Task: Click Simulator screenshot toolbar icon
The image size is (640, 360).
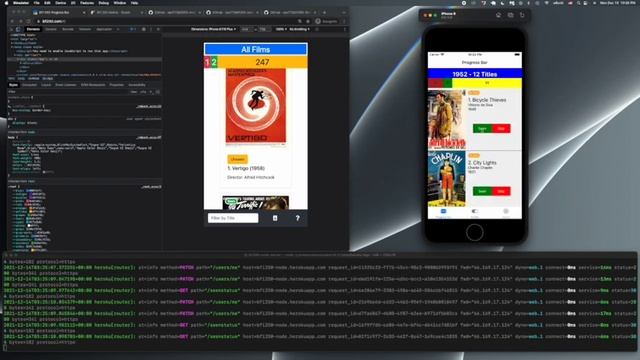Action: click(x=511, y=15)
